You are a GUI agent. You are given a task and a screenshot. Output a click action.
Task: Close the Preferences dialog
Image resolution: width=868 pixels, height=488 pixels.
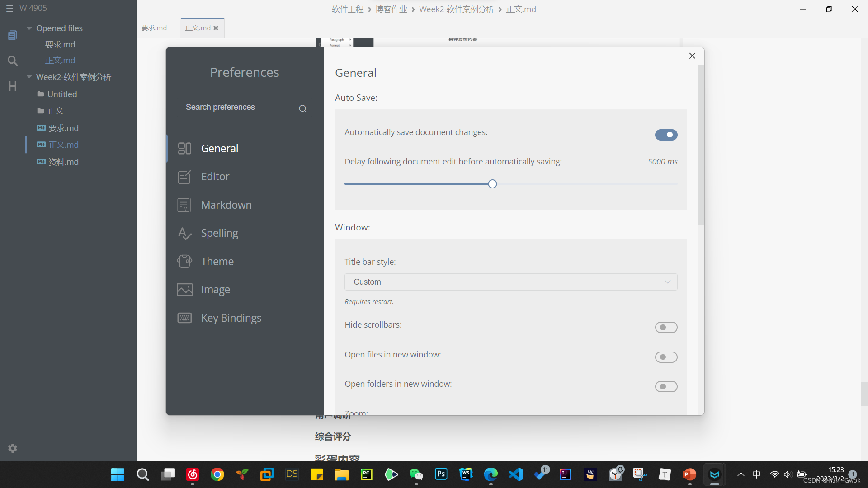click(692, 56)
